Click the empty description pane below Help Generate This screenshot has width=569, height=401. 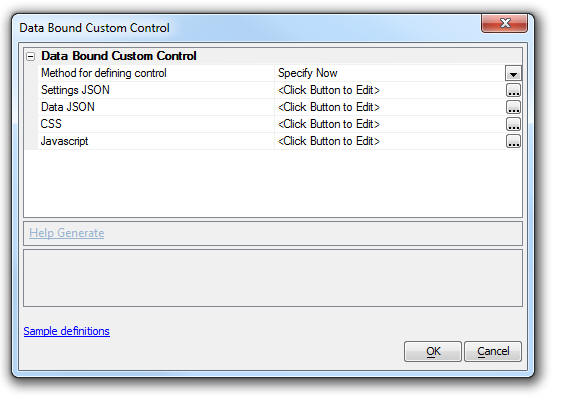pyautogui.click(x=273, y=278)
